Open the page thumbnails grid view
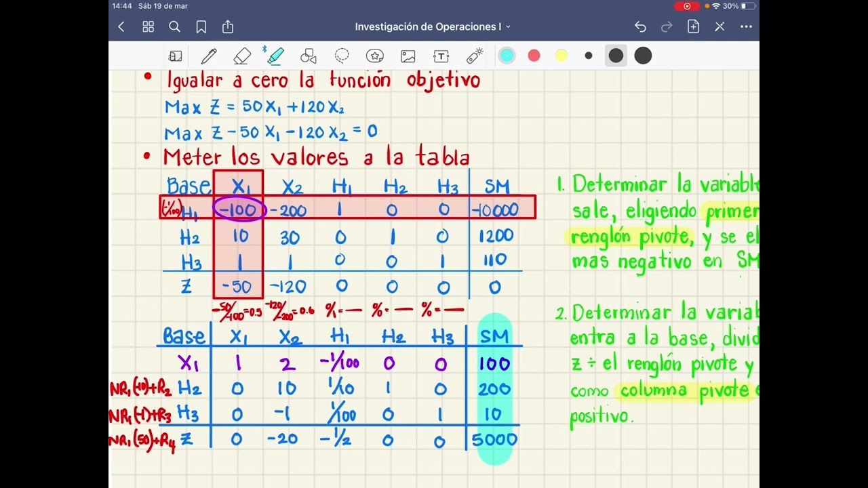 coord(148,27)
